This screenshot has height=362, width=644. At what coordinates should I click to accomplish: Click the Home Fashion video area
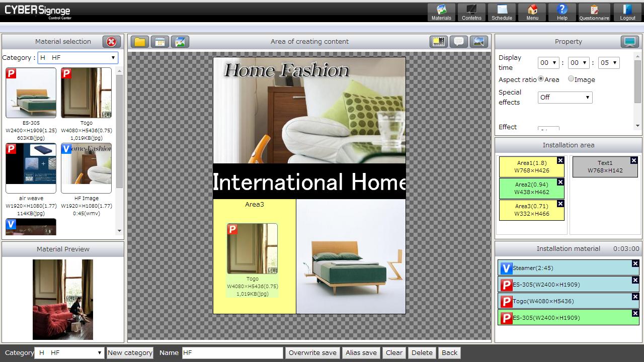pyautogui.click(x=309, y=110)
